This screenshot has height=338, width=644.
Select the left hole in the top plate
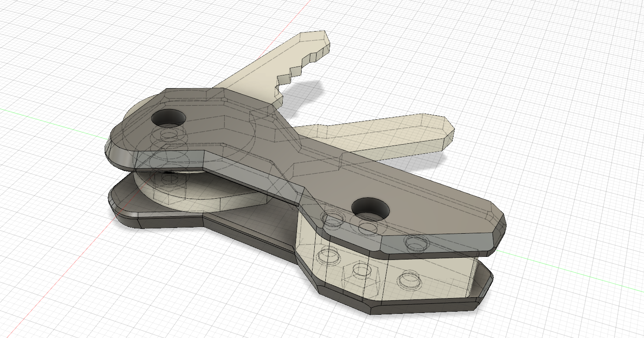[169, 118]
